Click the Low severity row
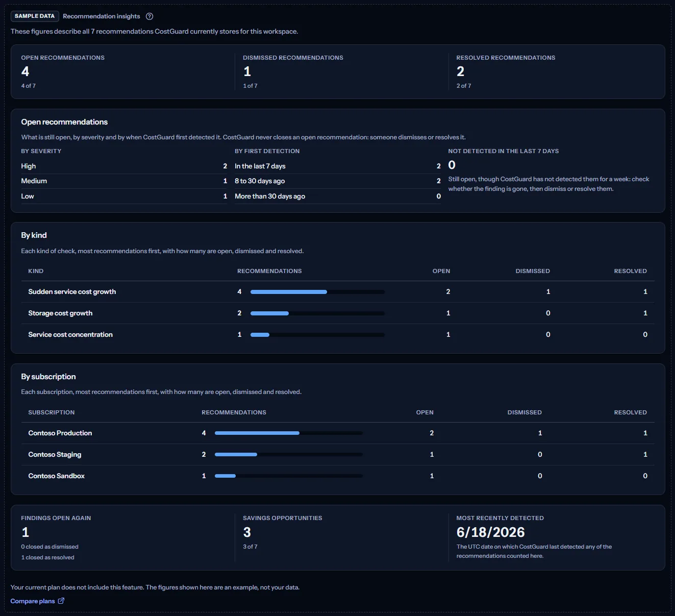 click(124, 196)
